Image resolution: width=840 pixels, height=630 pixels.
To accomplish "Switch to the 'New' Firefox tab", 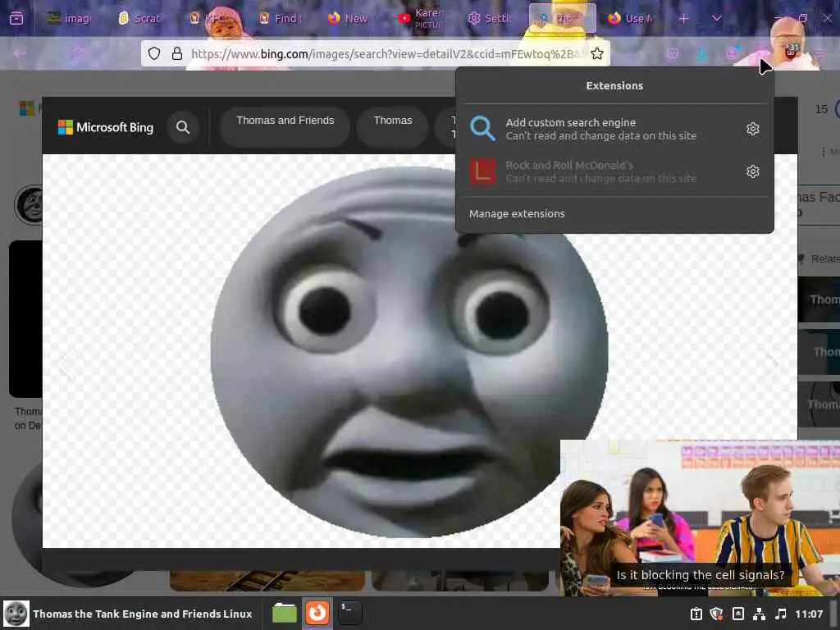I will coord(348,19).
